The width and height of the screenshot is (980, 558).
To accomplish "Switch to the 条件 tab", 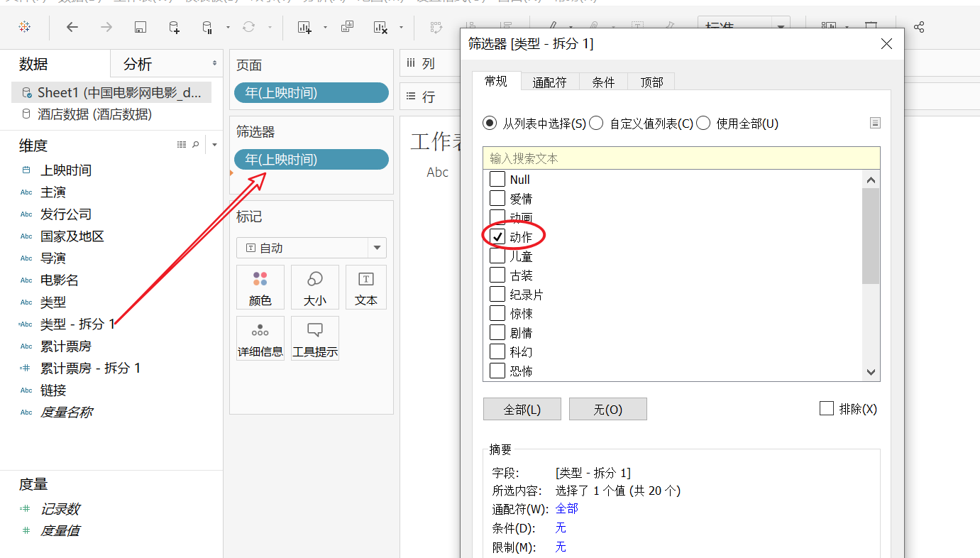I will pos(604,82).
